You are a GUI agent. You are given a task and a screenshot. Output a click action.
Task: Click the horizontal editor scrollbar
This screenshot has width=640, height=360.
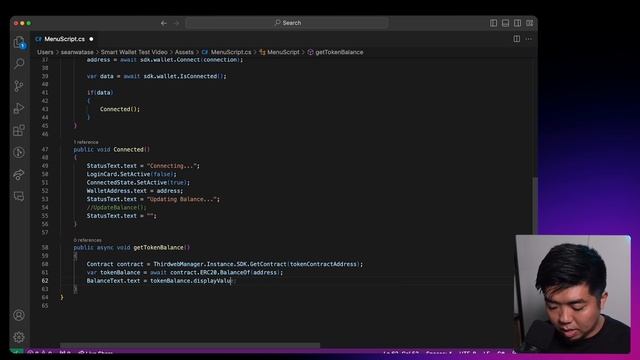click(190, 345)
